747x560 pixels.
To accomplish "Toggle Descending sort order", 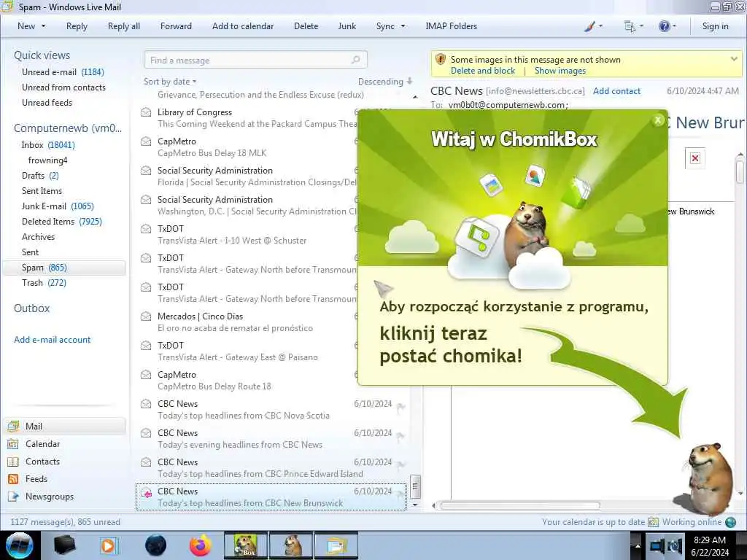I will click(x=385, y=82).
